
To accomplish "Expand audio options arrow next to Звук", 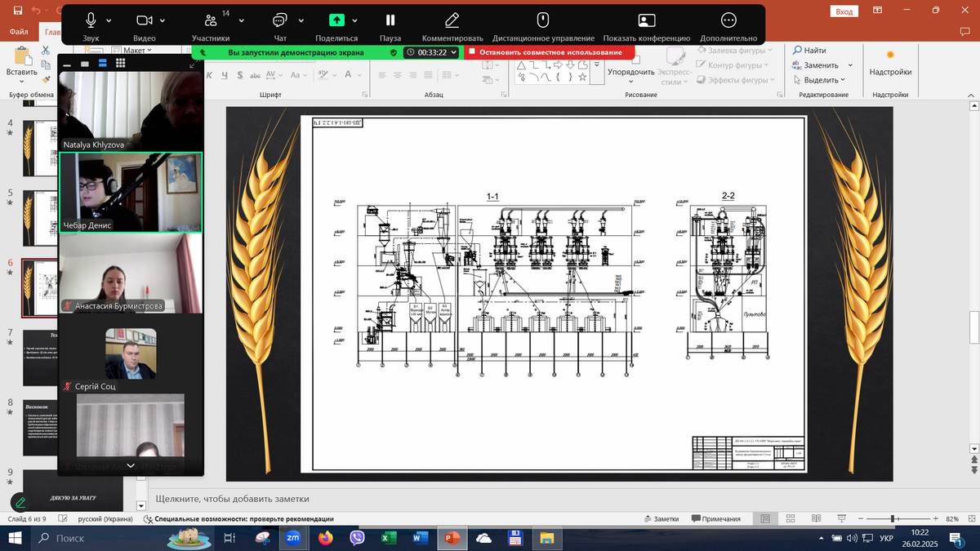I will click(x=110, y=20).
